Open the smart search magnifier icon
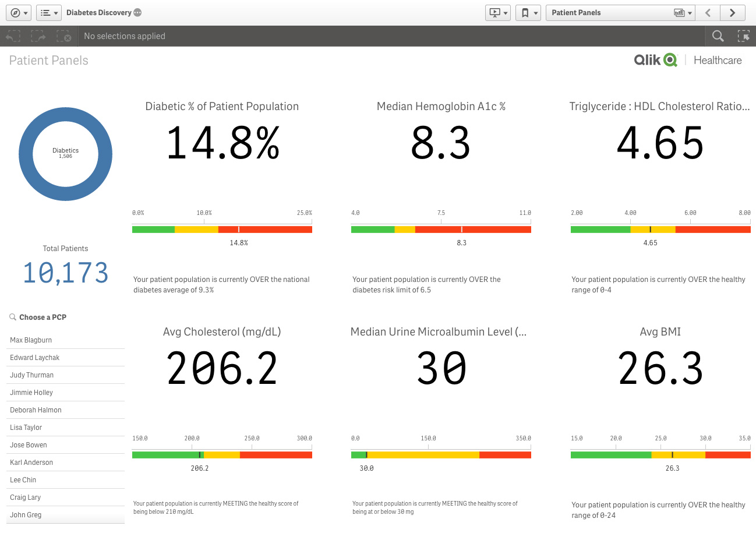This screenshot has width=756, height=547. (718, 36)
